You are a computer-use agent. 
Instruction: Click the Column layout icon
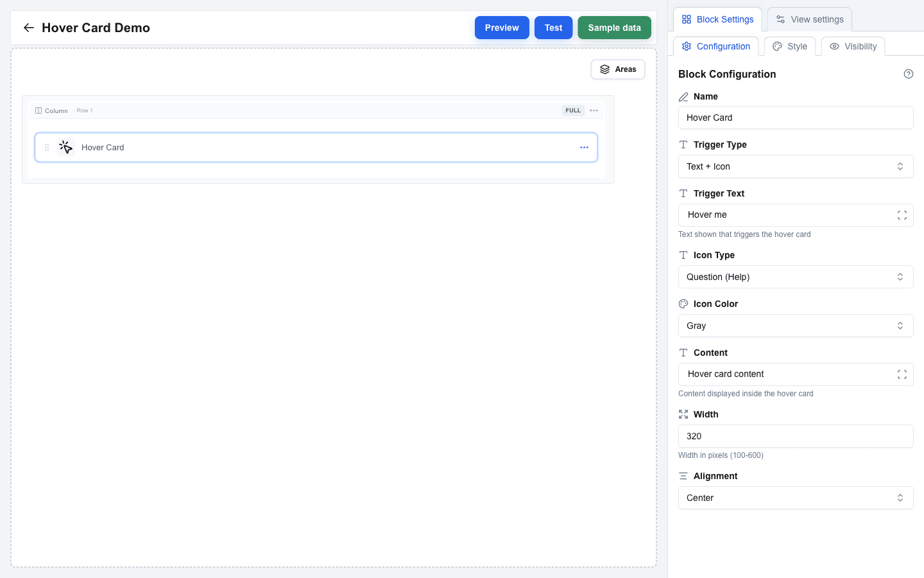[38, 110]
